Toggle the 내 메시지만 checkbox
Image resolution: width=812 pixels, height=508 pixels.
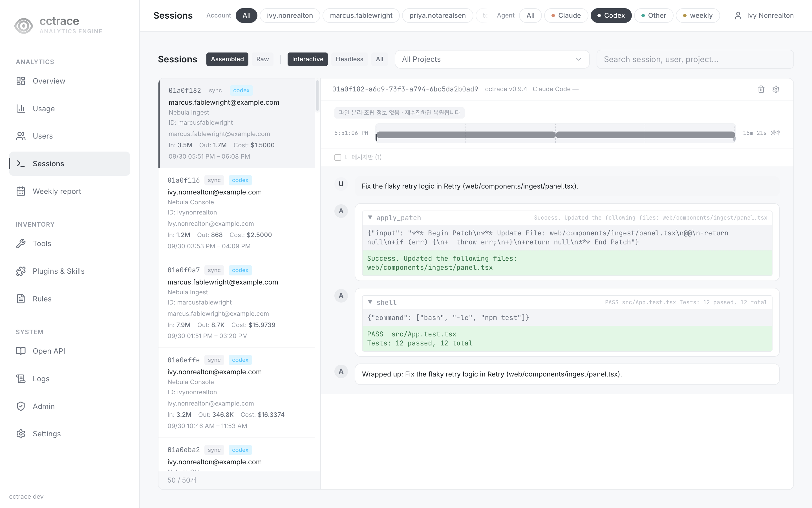(337, 157)
